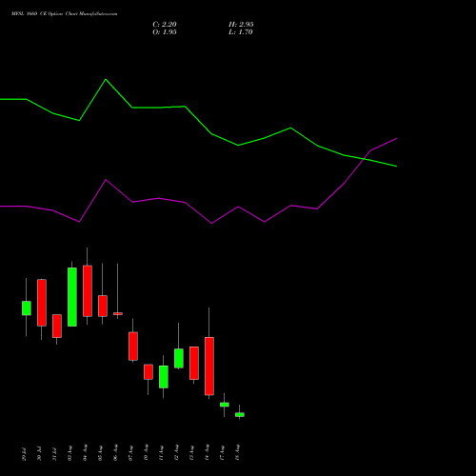Click the thin red doji candle above 06 Aug
476x476 pixels.
coord(118,314)
